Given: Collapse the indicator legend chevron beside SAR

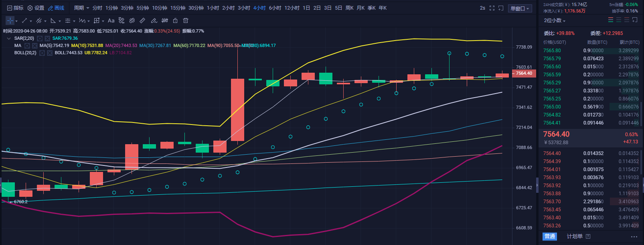Looking at the screenshot, I should tap(9, 39).
